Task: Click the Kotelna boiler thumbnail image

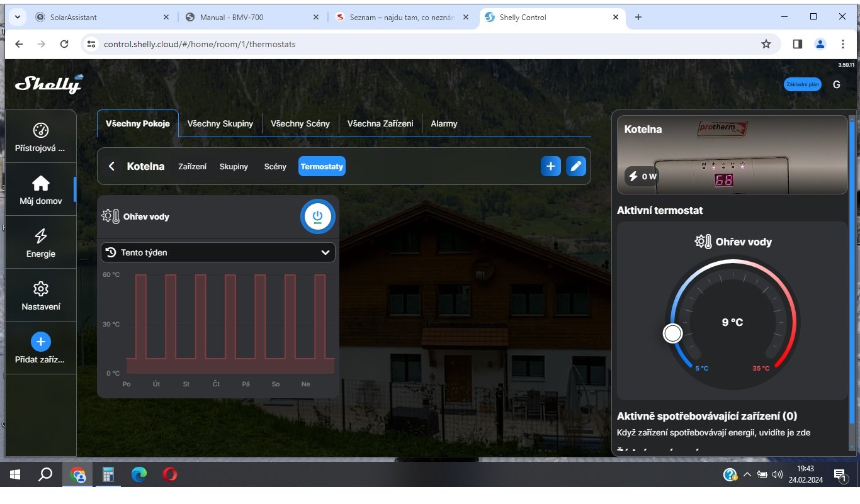Action: coord(732,155)
